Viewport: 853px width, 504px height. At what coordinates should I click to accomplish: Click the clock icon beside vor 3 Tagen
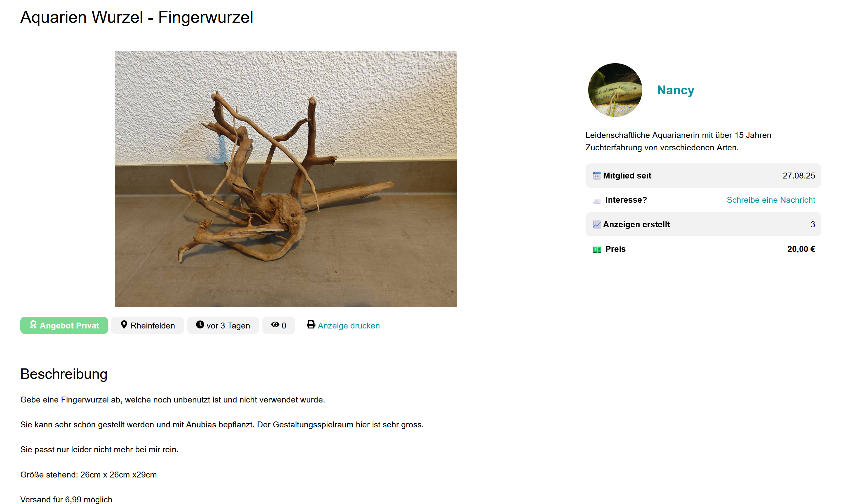tap(200, 325)
